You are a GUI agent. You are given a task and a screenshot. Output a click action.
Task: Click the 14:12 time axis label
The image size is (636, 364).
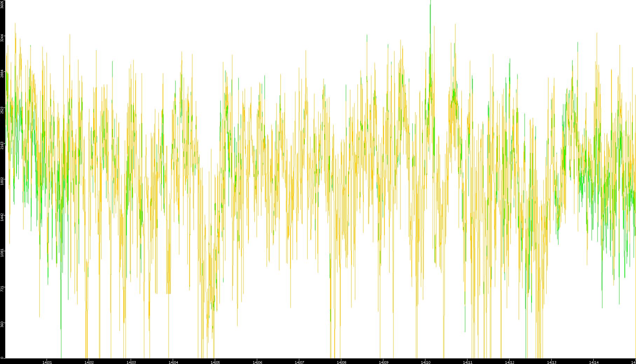[510, 362]
